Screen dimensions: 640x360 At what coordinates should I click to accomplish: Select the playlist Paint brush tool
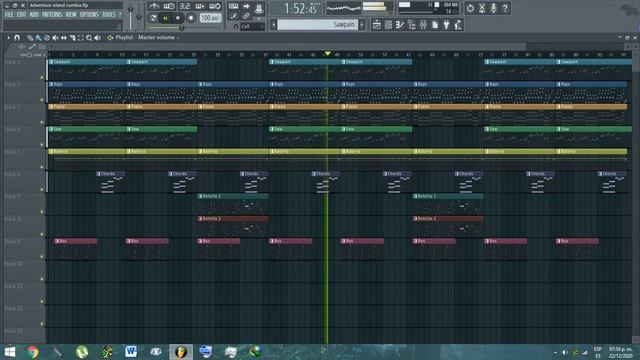[38, 38]
